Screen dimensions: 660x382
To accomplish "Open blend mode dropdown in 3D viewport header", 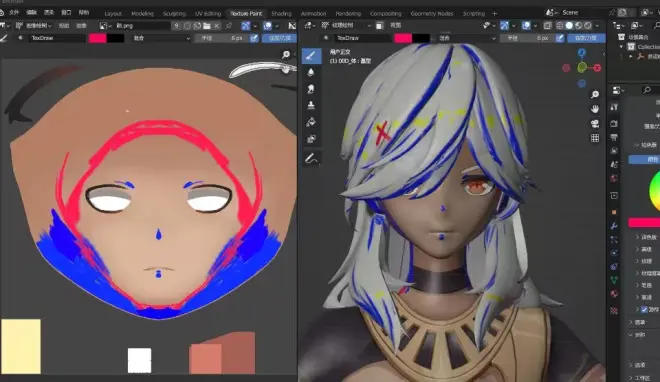I will point(467,38).
